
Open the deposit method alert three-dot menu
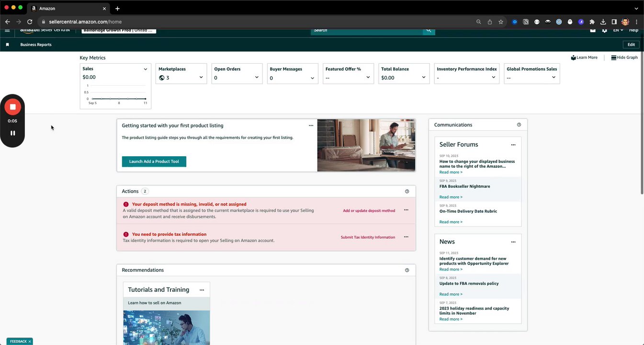tap(406, 210)
